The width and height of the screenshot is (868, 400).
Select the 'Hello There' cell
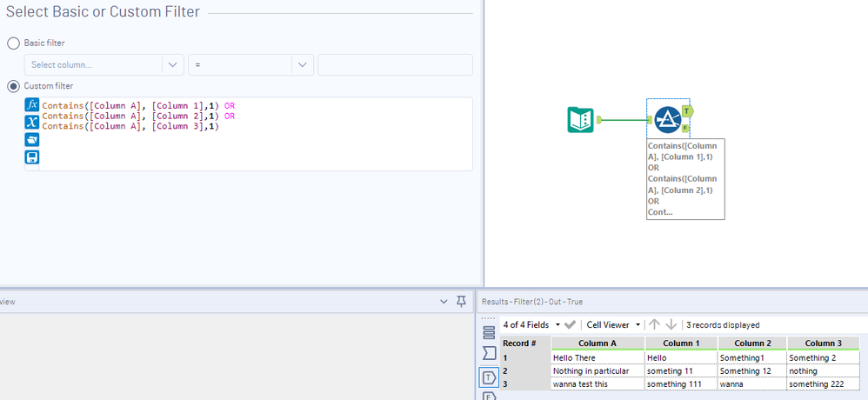pos(598,358)
